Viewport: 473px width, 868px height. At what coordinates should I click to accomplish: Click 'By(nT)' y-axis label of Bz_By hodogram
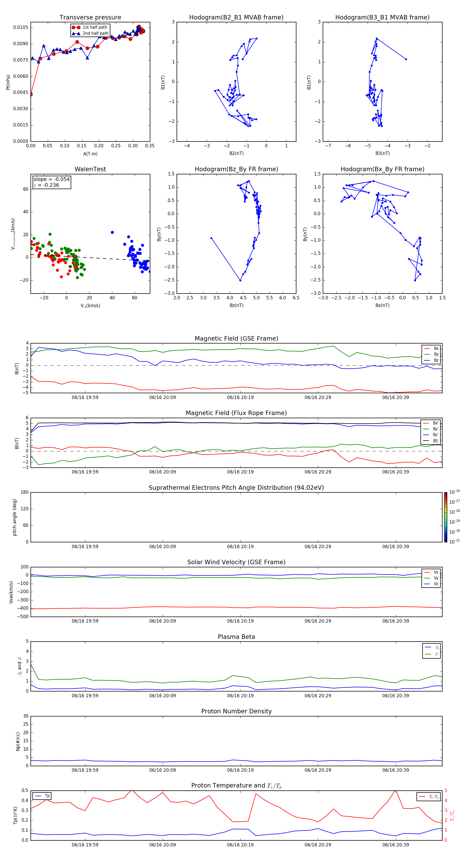pyautogui.click(x=159, y=234)
